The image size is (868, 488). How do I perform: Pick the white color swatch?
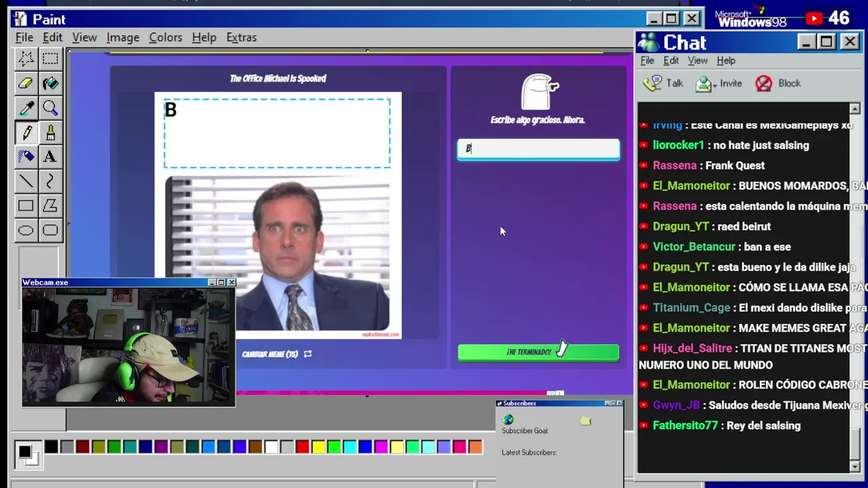271,447
